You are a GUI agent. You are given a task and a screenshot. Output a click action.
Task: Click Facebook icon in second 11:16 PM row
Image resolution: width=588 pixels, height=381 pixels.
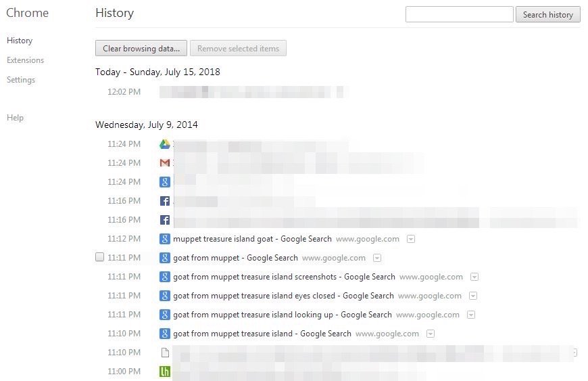tap(165, 220)
